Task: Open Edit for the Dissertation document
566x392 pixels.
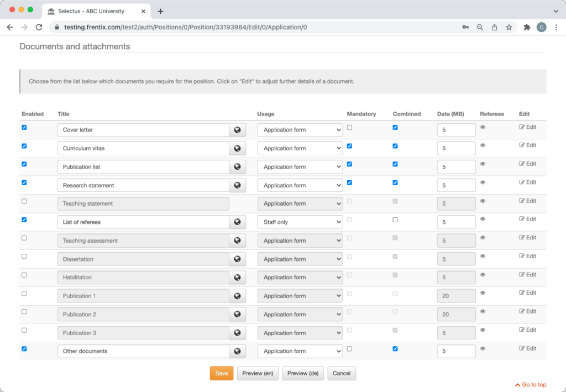Action: (527, 255)
